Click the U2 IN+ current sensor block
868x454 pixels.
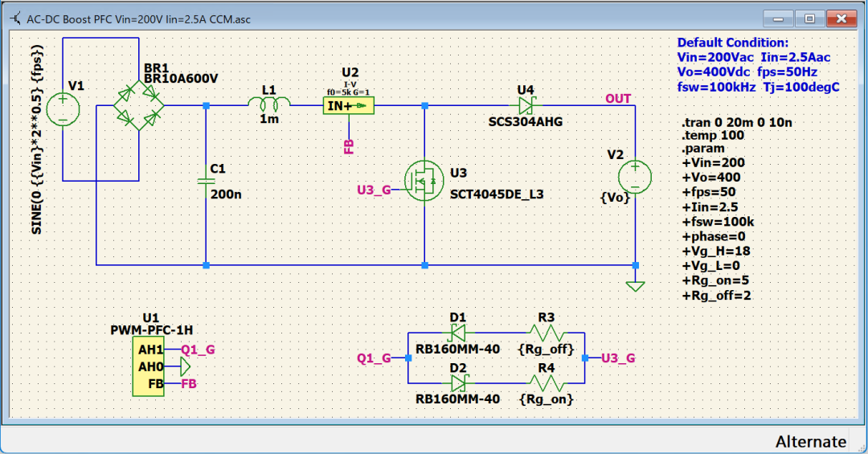point(348,106)
